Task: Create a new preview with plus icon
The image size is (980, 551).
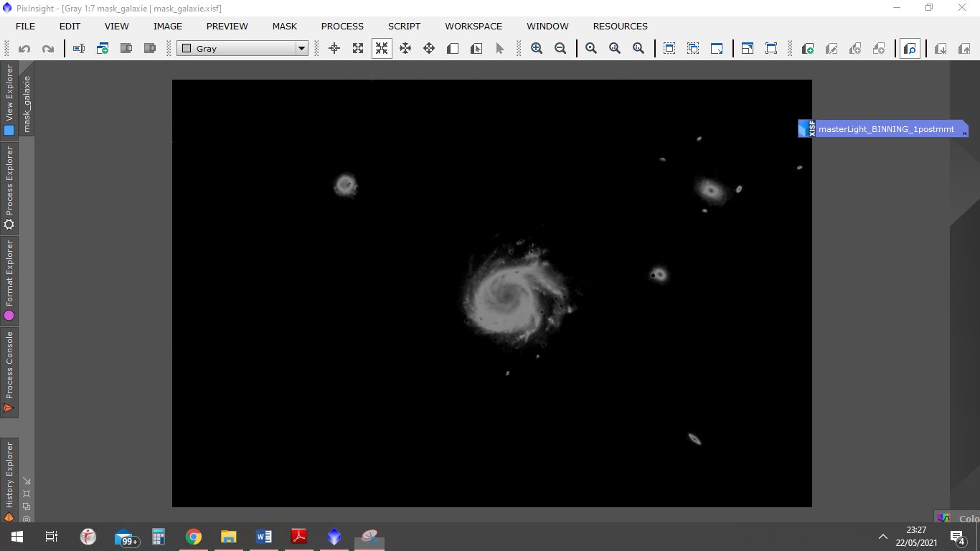Action: click(x=103, y=49)
